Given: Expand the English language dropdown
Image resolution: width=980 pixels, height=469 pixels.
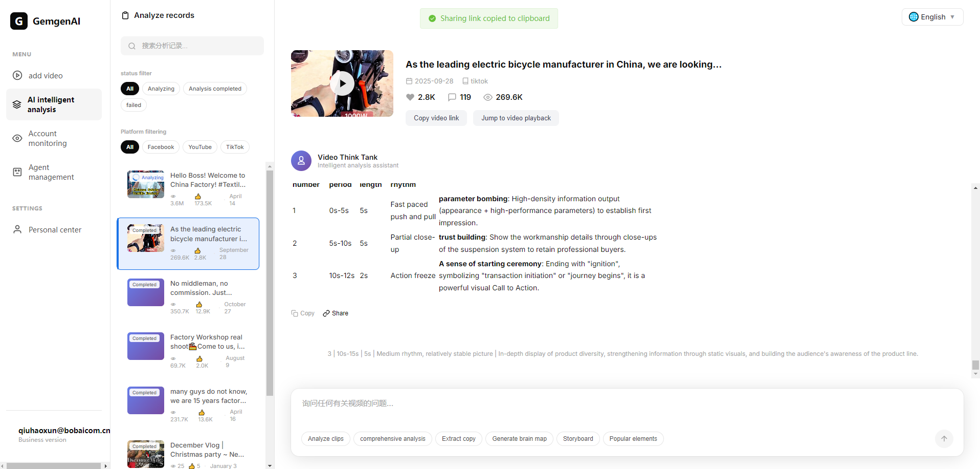Looking at the screenshot, I should (x=932, y=17).
